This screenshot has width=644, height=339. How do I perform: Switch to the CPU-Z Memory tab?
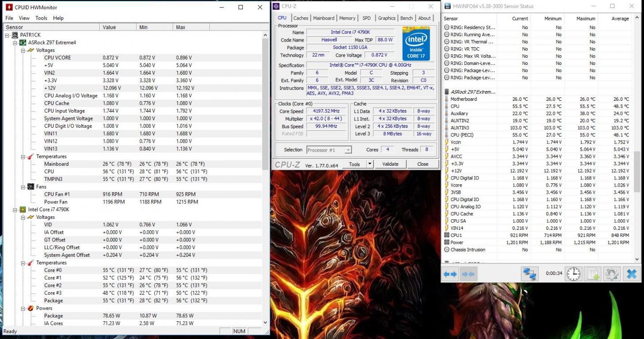347,18
